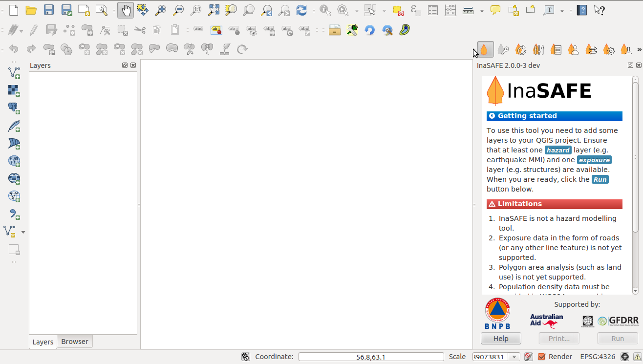The height and width of the screenshot is (364, 643).
Task: Save the current project
Action: [x=49, y=10]
